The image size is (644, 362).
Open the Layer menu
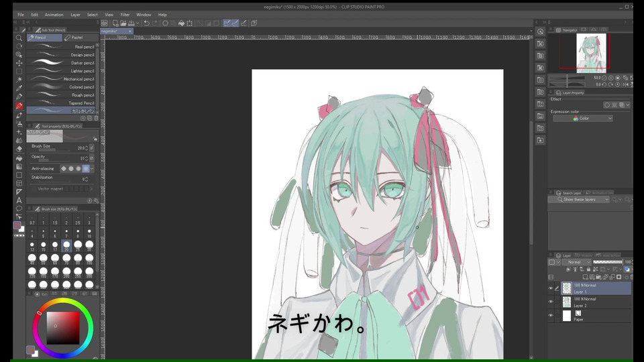75,15
